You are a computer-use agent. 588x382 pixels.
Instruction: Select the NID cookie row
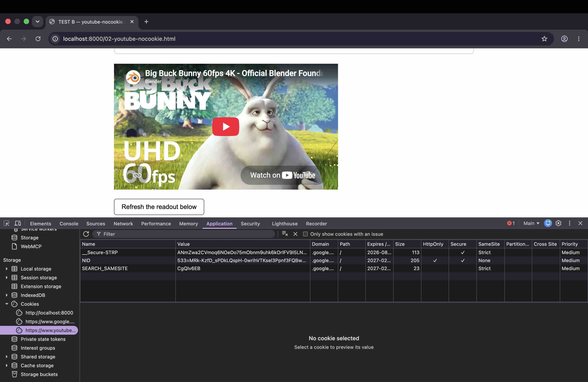(334, 260)
